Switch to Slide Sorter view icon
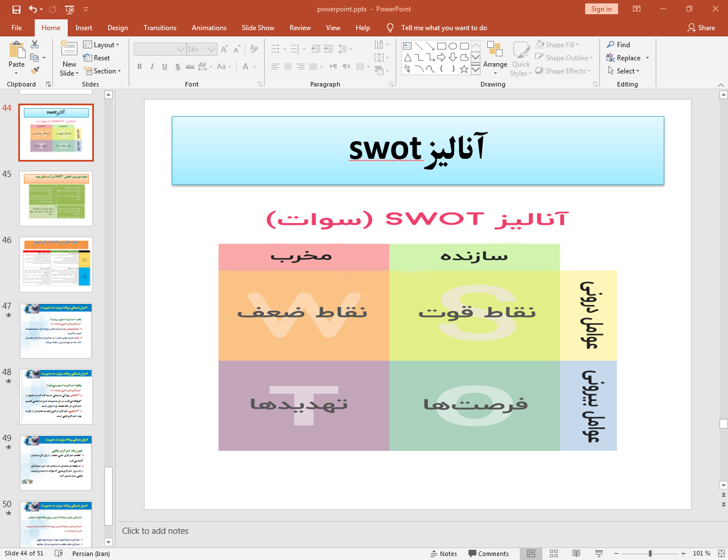Viewport: 728px width, 560px height. (553, 553)
